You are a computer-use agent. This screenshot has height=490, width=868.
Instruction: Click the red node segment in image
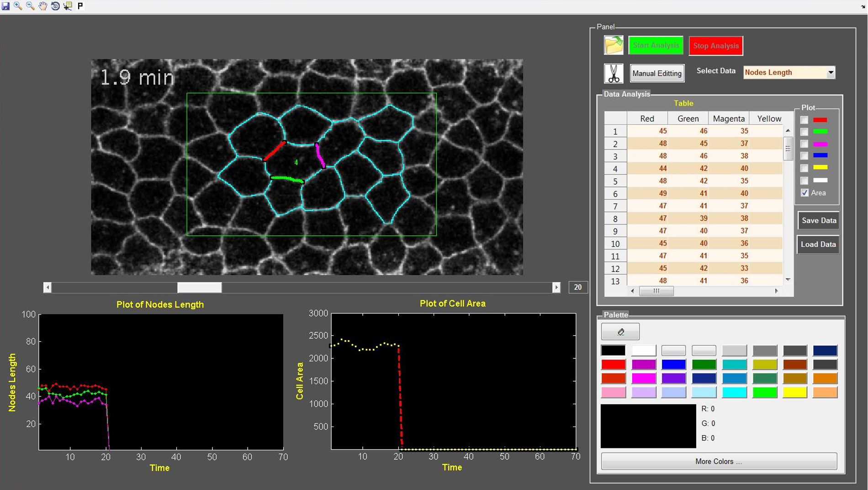point(275,151)
